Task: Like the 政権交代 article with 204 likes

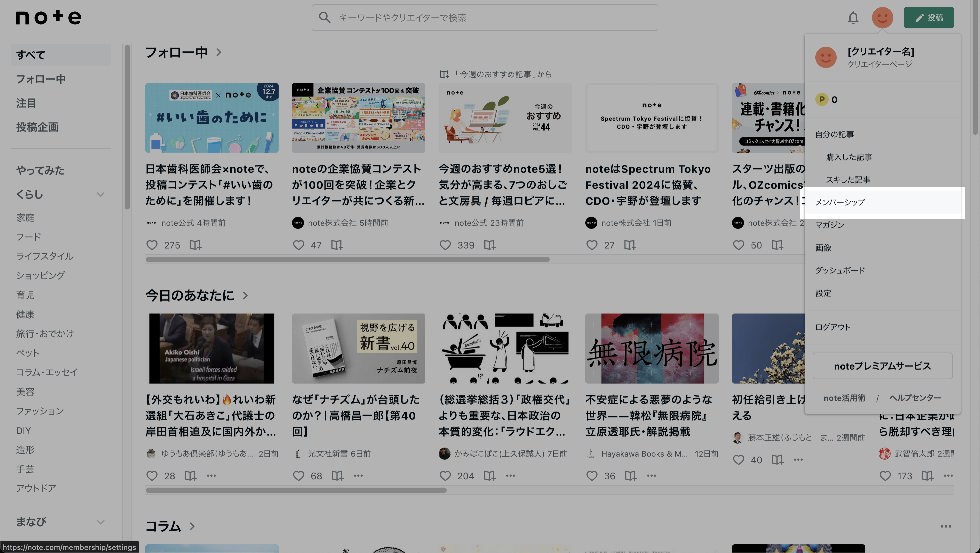Action: pos(445,476)
